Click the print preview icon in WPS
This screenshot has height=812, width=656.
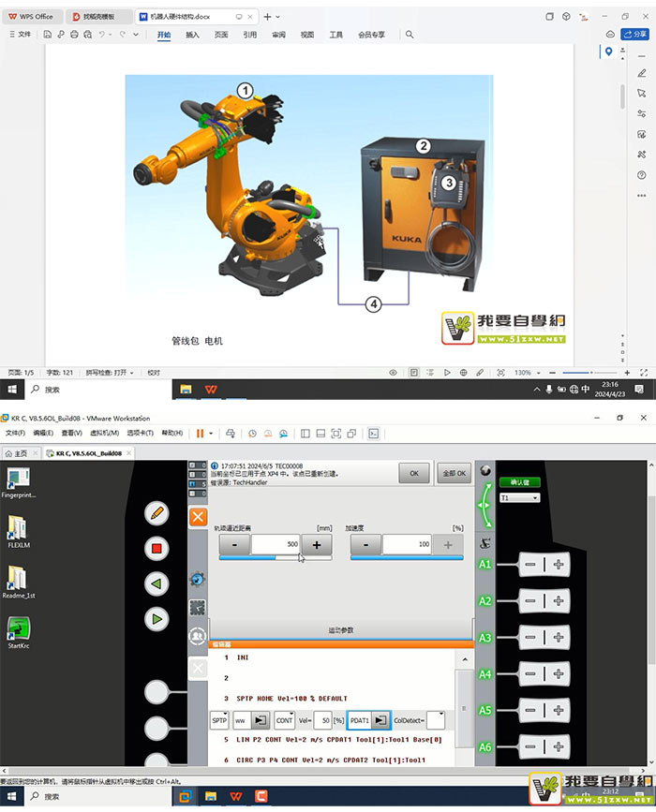[87, 34]
